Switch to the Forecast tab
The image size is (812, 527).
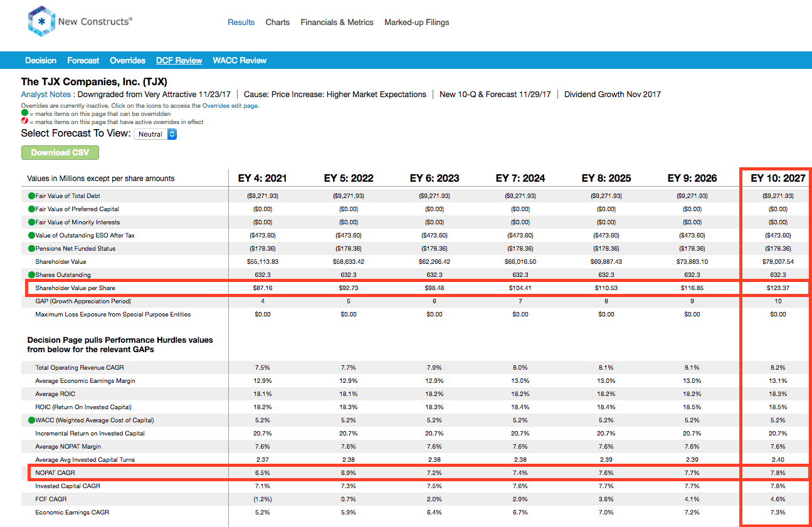(x=83, y=61)
